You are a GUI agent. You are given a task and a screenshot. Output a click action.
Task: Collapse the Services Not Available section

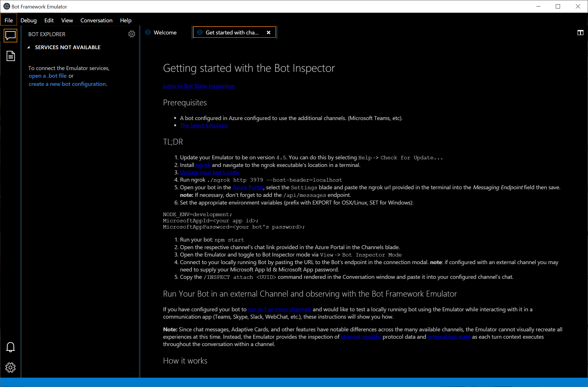coord(29,47)
